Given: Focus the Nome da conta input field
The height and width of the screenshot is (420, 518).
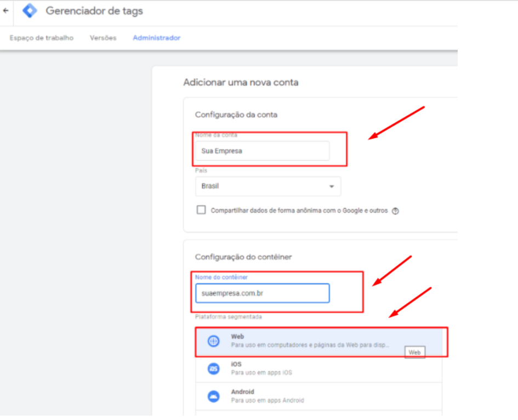Looking at the screenshot, I should coord(262,151).
